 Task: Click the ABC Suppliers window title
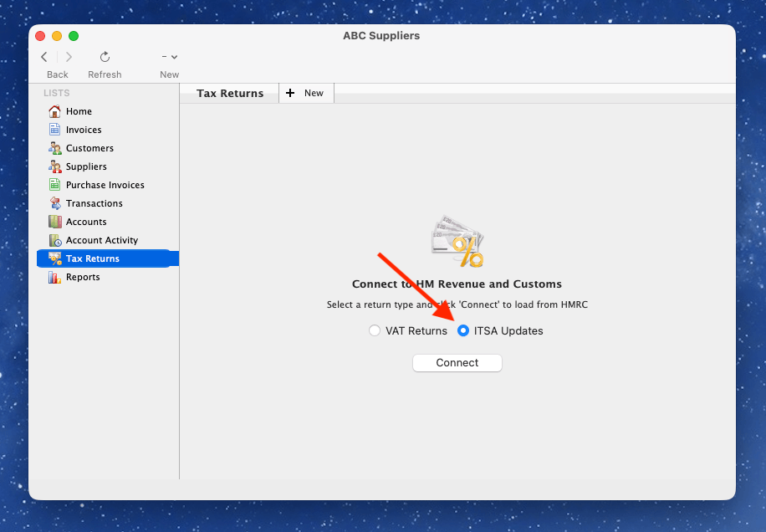(381, 36)
